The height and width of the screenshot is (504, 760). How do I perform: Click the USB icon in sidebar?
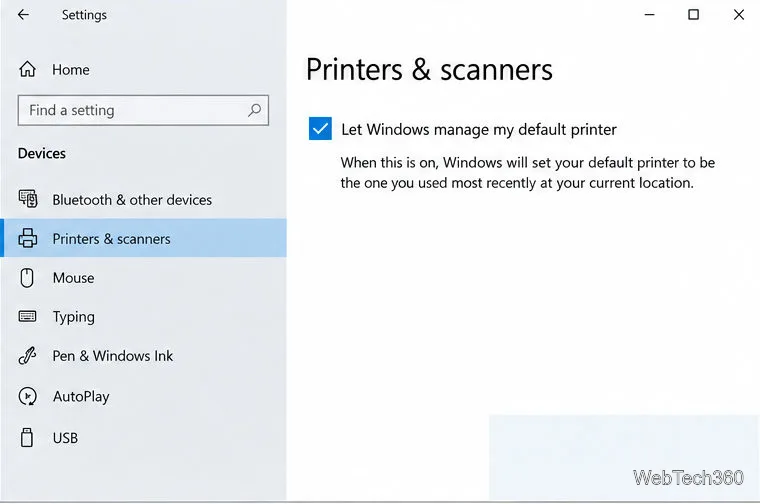[27, 438]
